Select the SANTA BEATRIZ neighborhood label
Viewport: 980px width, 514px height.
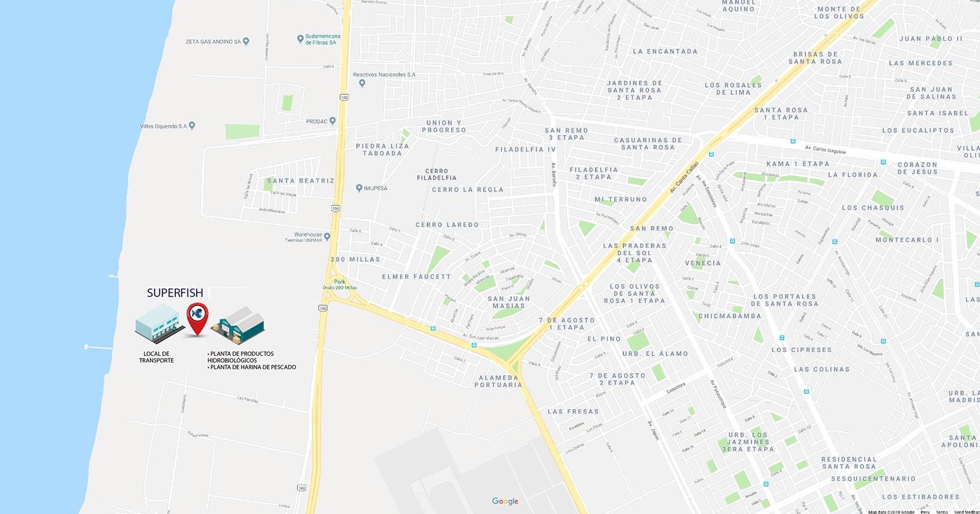[x=301, y=181]
